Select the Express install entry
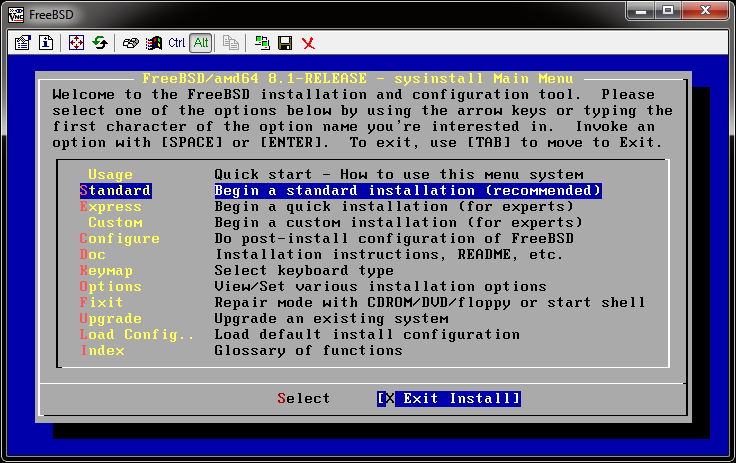Image resolution: width=736 pixels, height=463 pixels. 111,206
